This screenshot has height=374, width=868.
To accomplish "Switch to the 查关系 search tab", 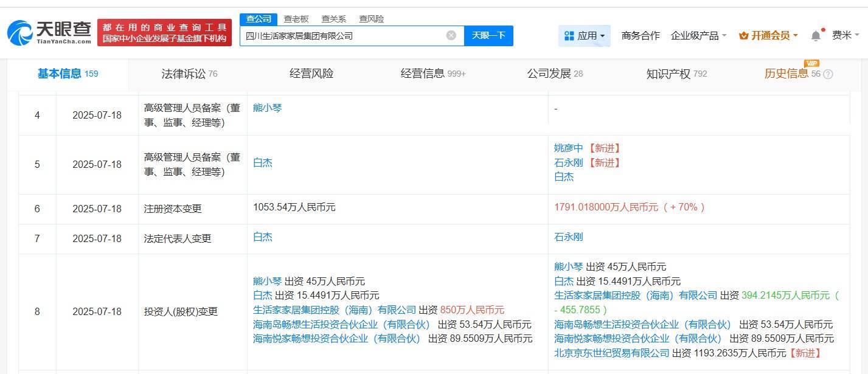I will (333, 19).
